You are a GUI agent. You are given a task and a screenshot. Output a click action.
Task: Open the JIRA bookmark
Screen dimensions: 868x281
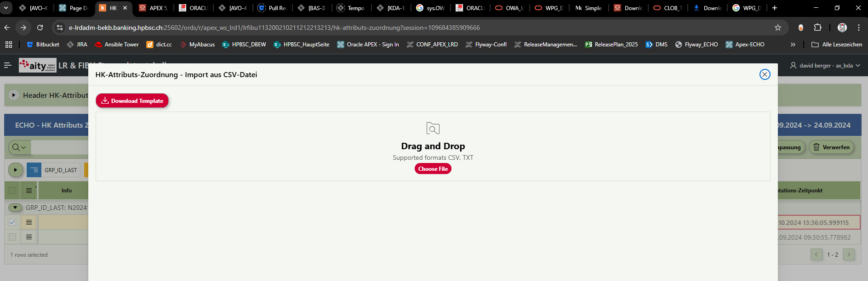click(x=77, y=45)
